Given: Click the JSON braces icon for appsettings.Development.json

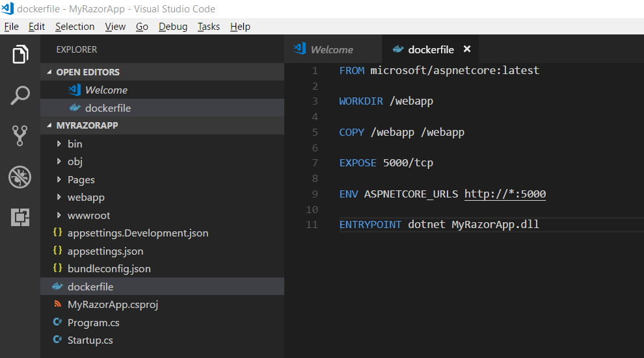Looking at the screenshot, I should (57, 233).
